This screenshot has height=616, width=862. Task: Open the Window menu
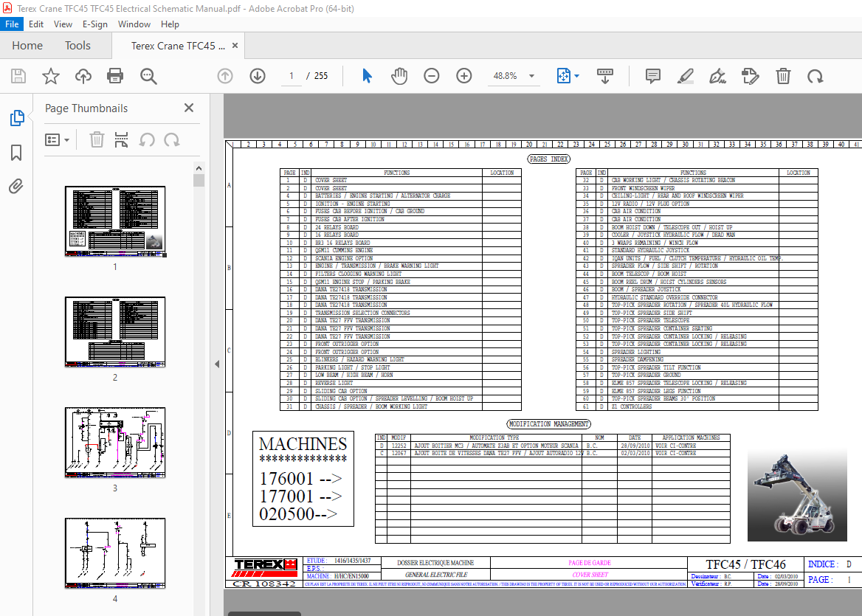click(x=134, y=24)
